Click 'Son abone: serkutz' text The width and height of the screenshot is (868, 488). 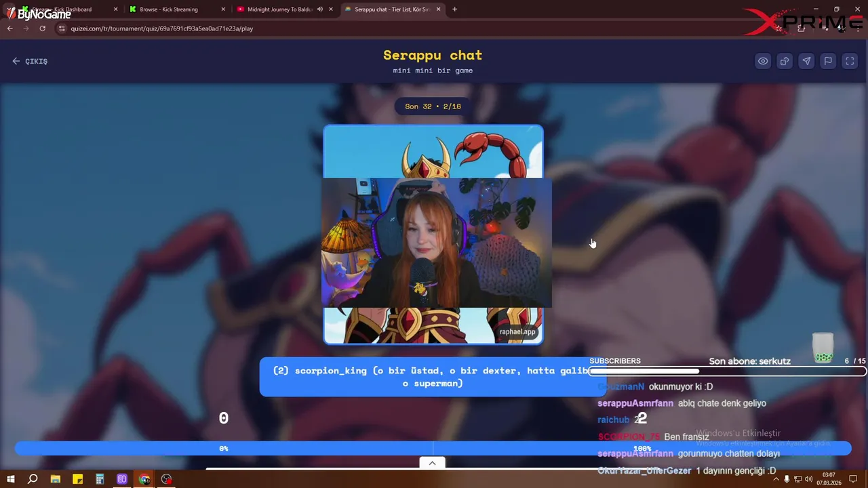[x=750, y=361]
